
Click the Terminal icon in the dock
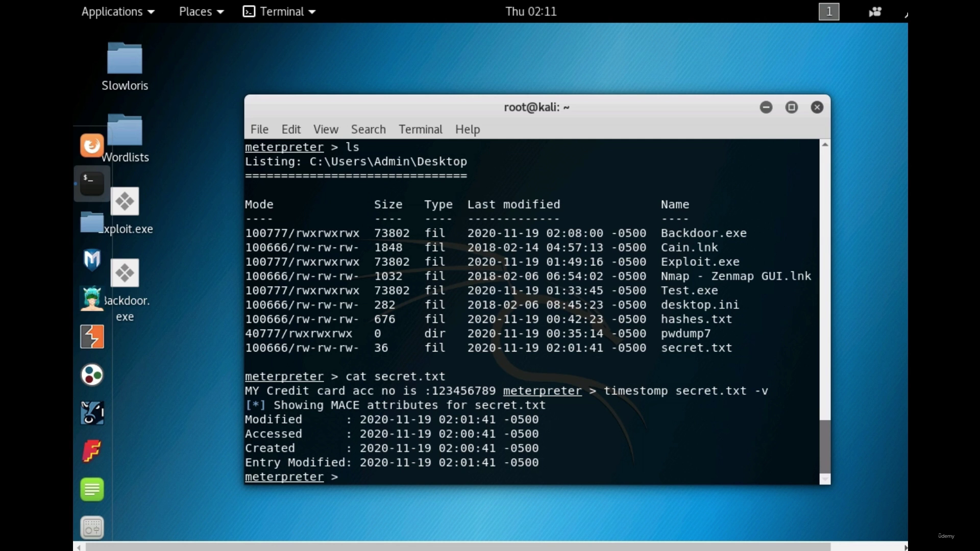pyautogui.click(x=92, y=184)
